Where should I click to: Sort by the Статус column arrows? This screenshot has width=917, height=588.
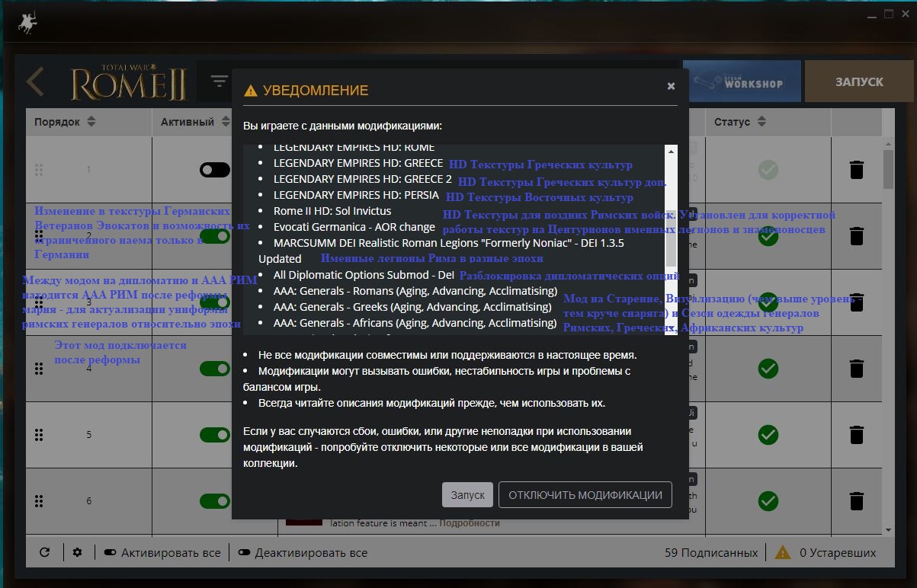click(x=762, y=122)
